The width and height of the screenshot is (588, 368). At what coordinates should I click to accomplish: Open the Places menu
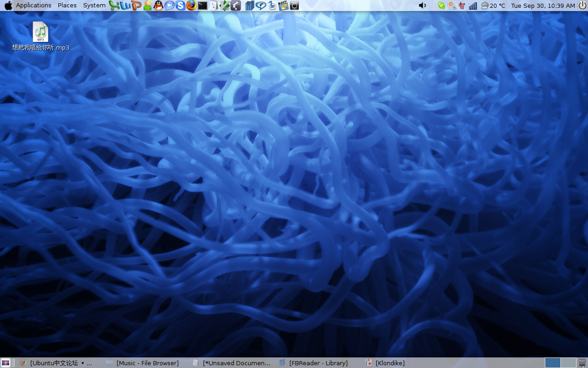coord(67,6)
